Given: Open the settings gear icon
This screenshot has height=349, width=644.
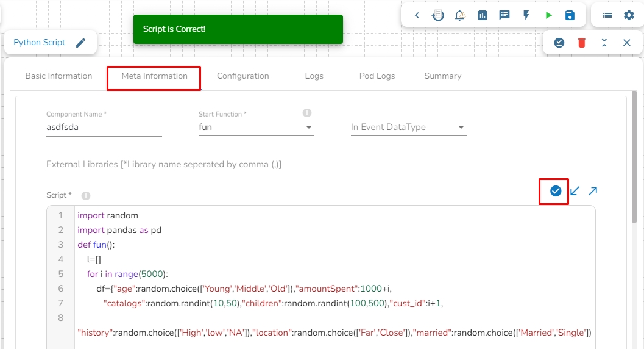Looking at the screenshot, I should (x=629, y=15).
